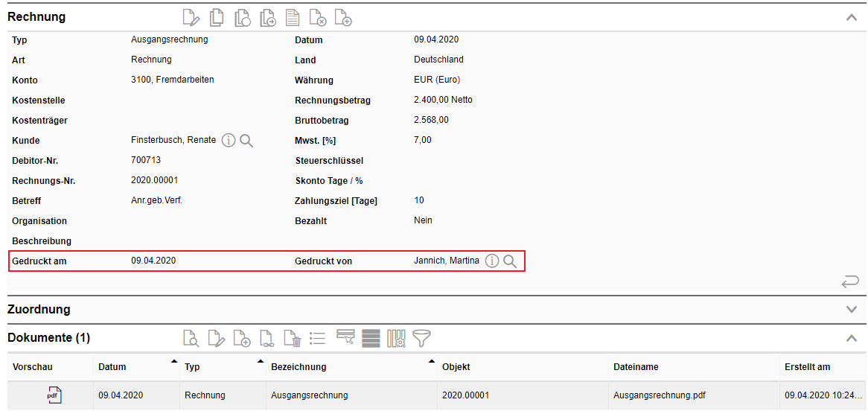Open the filter funnel in Dokumente toolbar
This screenshot has width=868, height=411.
click(x=422, y=338)
